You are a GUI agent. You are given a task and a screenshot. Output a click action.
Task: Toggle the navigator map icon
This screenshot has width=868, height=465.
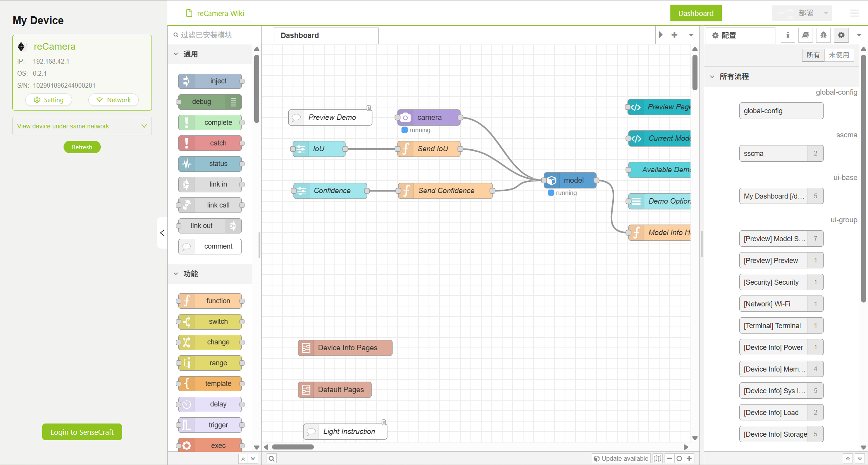(658, 458)
